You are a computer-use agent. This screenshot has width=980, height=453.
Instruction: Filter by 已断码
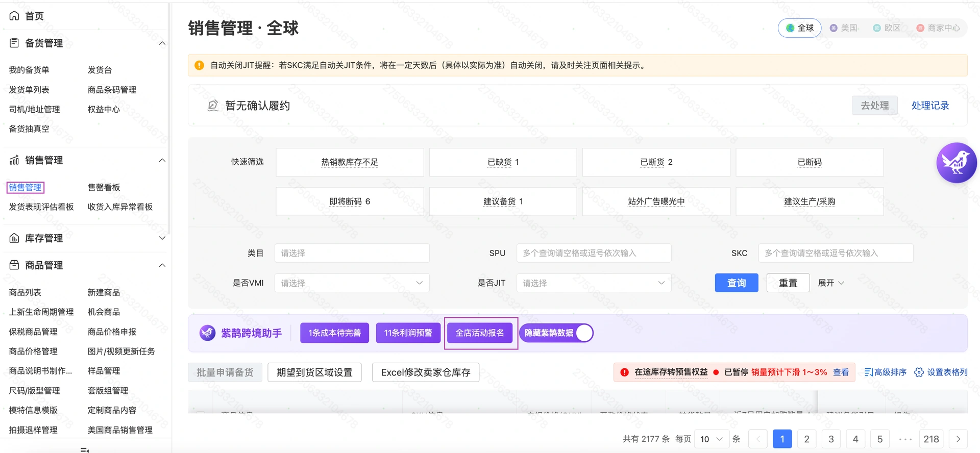click(x=810, y=162)
